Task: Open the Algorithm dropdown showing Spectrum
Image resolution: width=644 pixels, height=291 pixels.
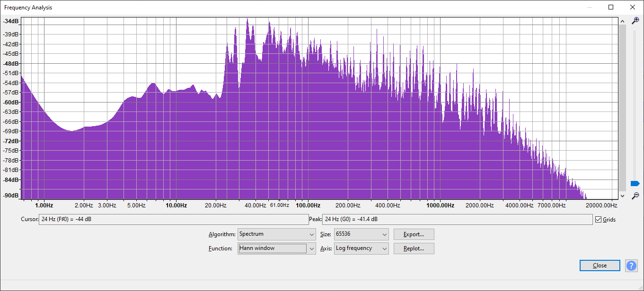Action: tap(277, 234)
